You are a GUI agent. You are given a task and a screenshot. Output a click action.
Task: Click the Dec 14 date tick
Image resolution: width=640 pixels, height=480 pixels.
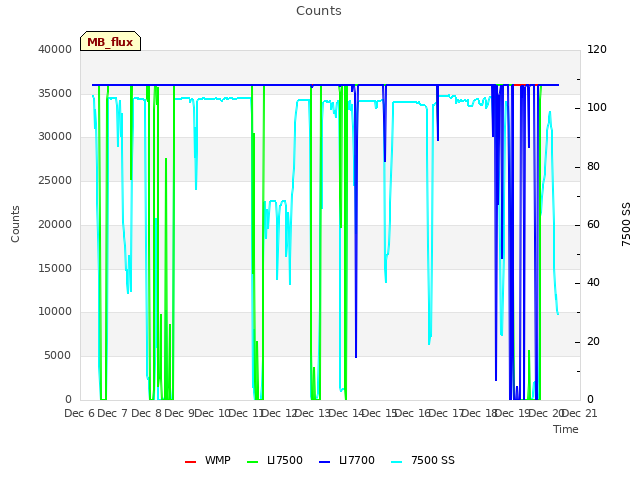click(346, 413)
